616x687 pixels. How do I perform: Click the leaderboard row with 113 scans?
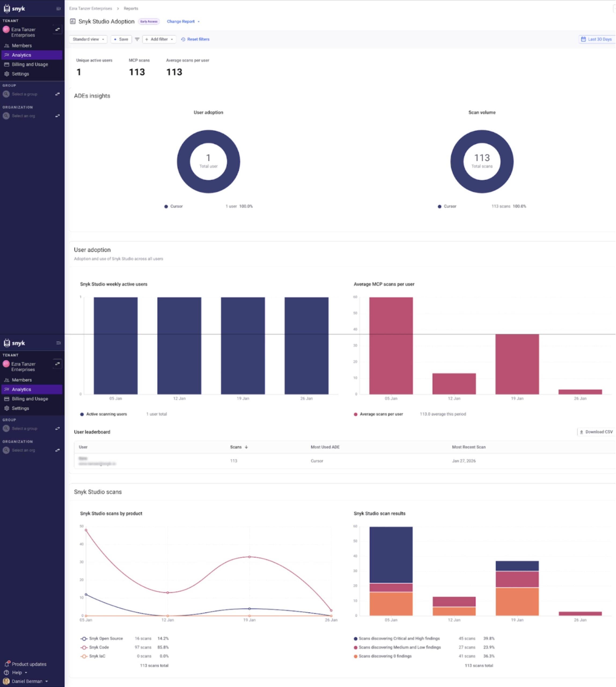tap(344, 461)
